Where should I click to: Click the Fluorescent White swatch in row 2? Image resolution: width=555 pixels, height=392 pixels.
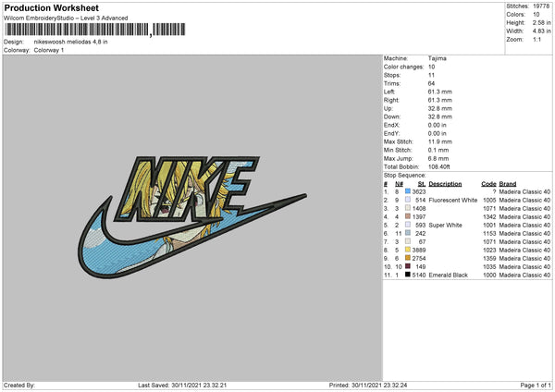coord(408,200)
